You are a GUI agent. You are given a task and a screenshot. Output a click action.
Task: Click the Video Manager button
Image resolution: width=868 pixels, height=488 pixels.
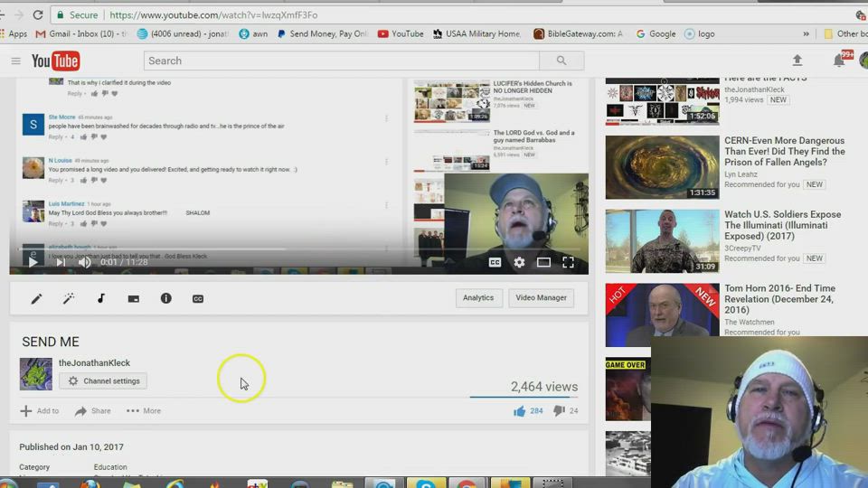[541, 298]
